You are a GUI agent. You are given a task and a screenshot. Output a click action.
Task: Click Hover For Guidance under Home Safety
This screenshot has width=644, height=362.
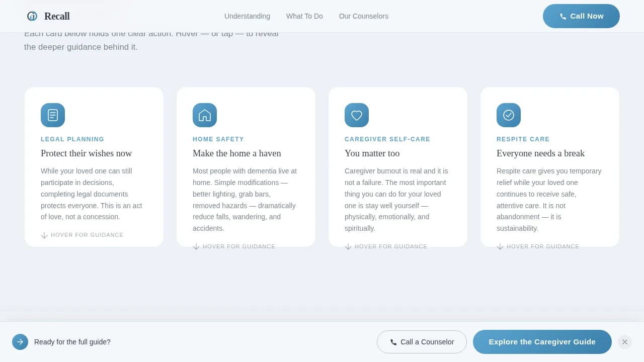point(239,246)
